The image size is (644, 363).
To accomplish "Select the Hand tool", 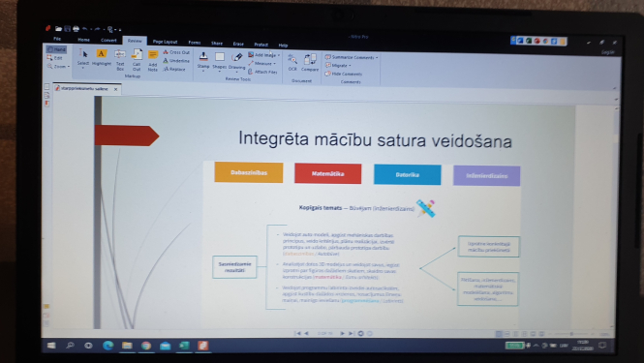I will coord(56,49).
